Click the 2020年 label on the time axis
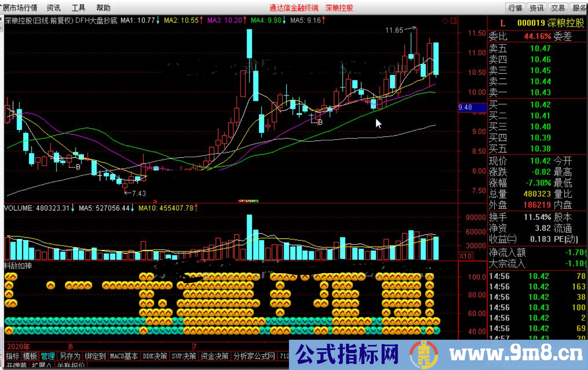This screenshot has height=370, width=588. 18,346
